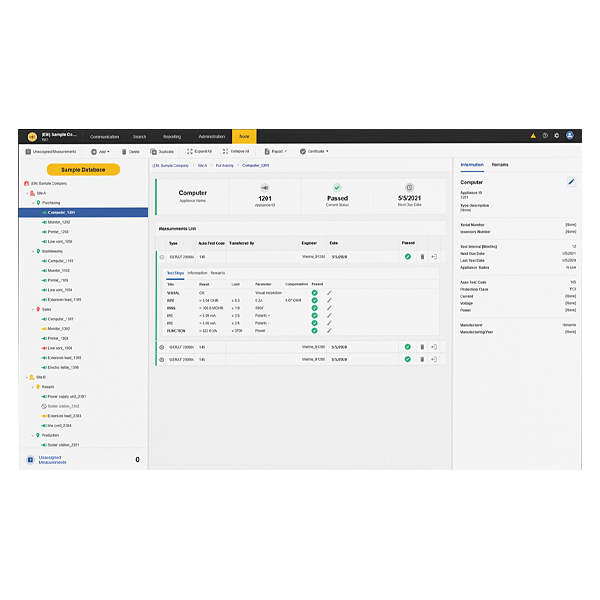This screenshot has height=600, width=600.
Task: Edit the RINS test step with pencil icon
Action: coord(329,308)
